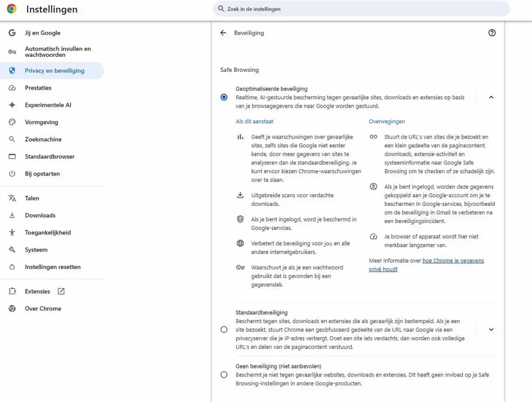Click the search magnifier icon in settings
The height and width of the screenshot is (402, 532).
click(x=221, y=9)
